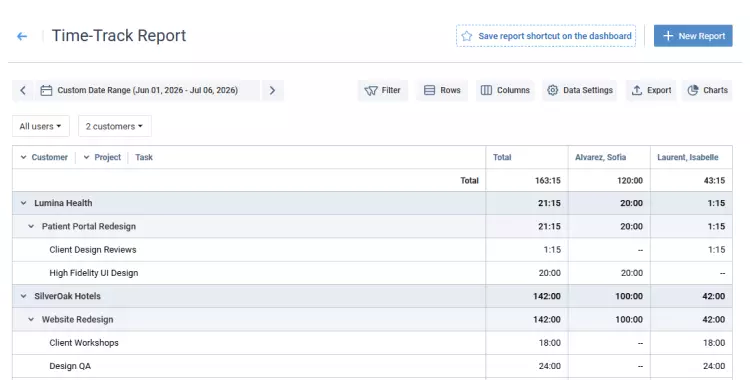This screenshot has height=380, width=750.
Task: Click the calendar icon in date range
Action: point(46,90)
